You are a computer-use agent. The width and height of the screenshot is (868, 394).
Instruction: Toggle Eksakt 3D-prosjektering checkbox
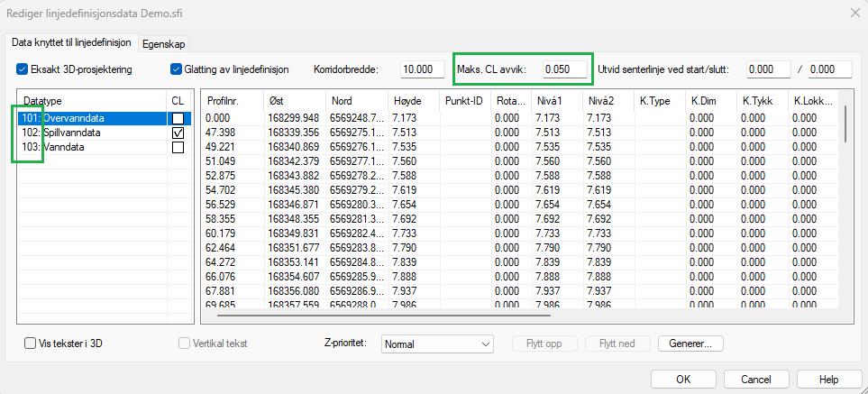pyautogui.click(x=23, y=69)
